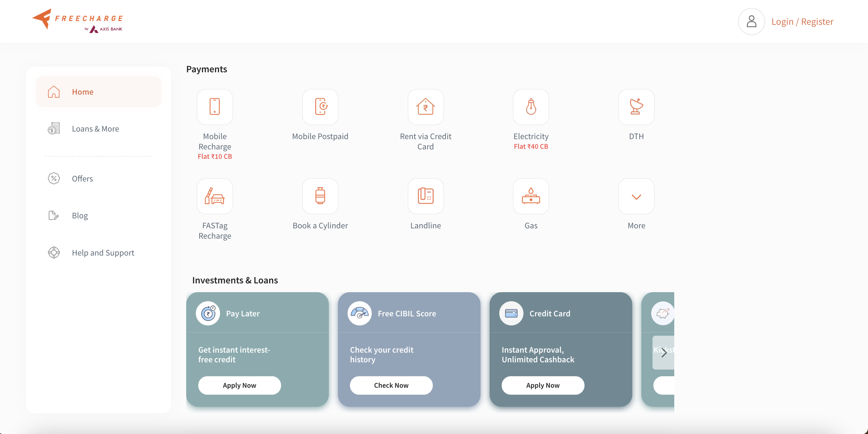Click 'Get instant interest-free credit' text
868x434 pixels.
pos(234,354)
